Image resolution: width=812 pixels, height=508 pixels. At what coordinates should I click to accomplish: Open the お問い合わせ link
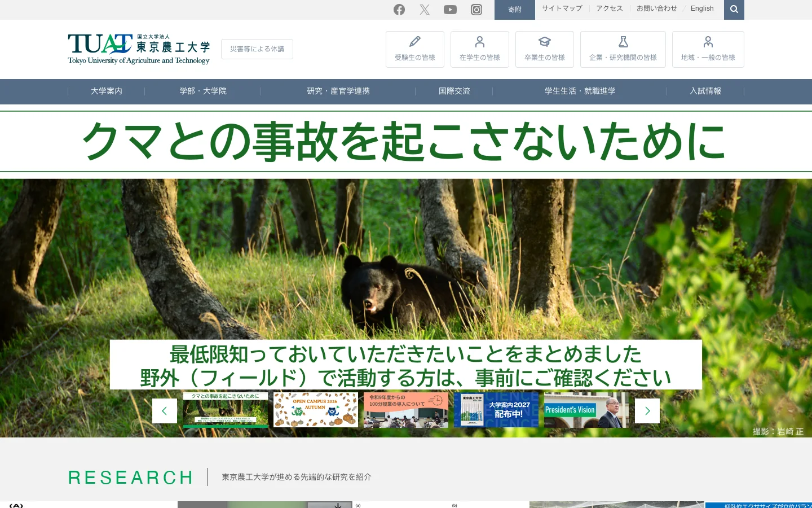coord(657,8)
